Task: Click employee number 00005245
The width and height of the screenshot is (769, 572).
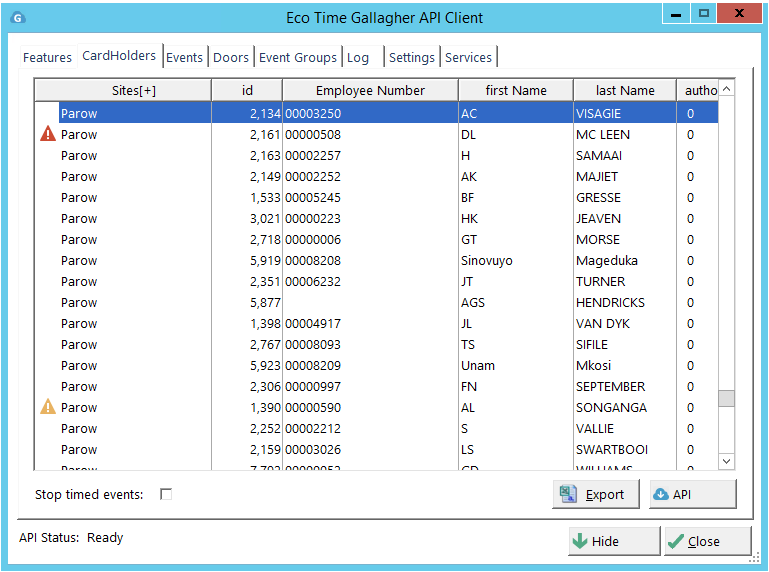Action: [x=370, y=198]
